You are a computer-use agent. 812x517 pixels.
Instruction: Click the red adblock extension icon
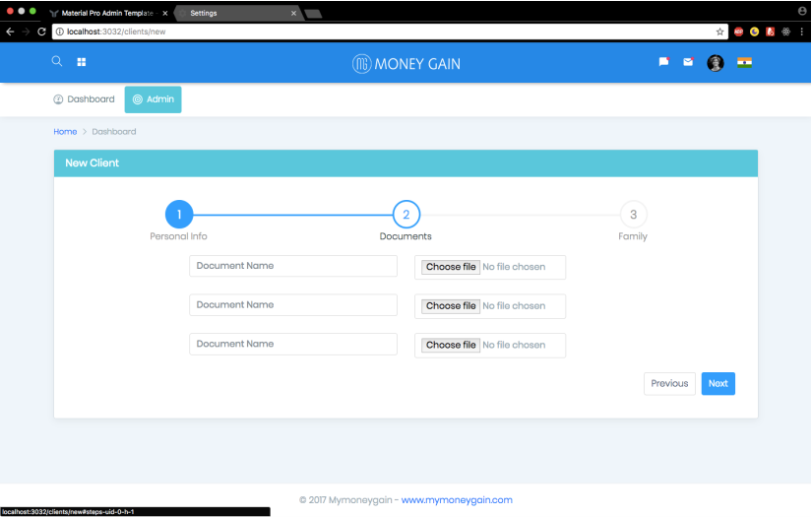pos(739,32)
